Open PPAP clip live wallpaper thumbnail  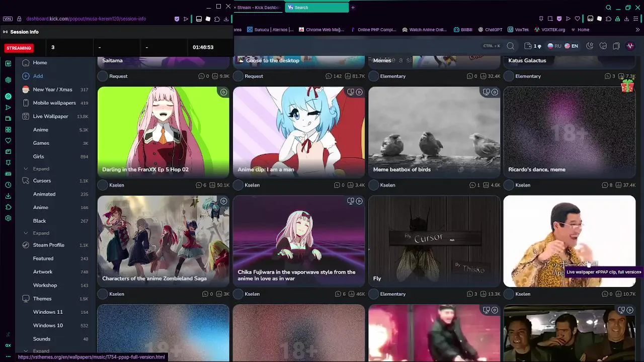(570, 241)
